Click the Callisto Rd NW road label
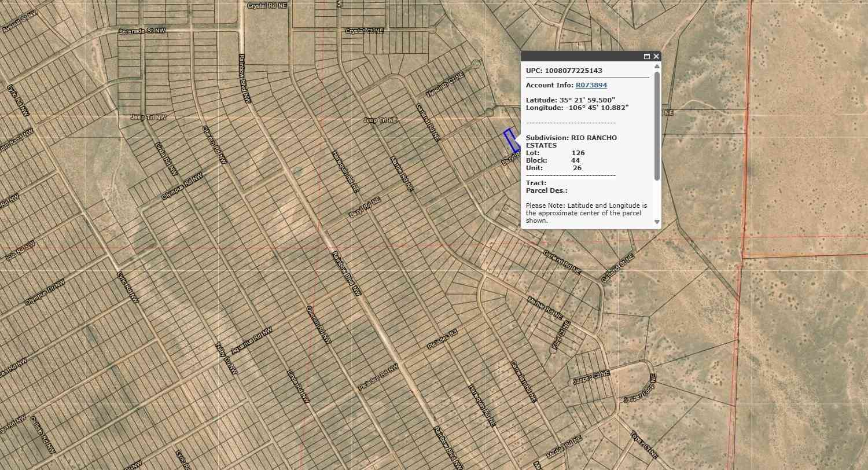 [x=42, y=435]
